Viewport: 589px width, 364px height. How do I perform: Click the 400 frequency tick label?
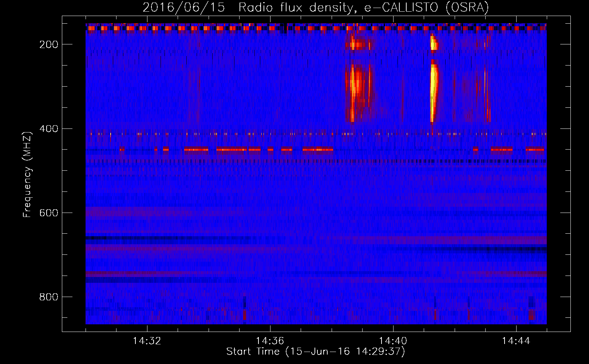tap(49, 129)
